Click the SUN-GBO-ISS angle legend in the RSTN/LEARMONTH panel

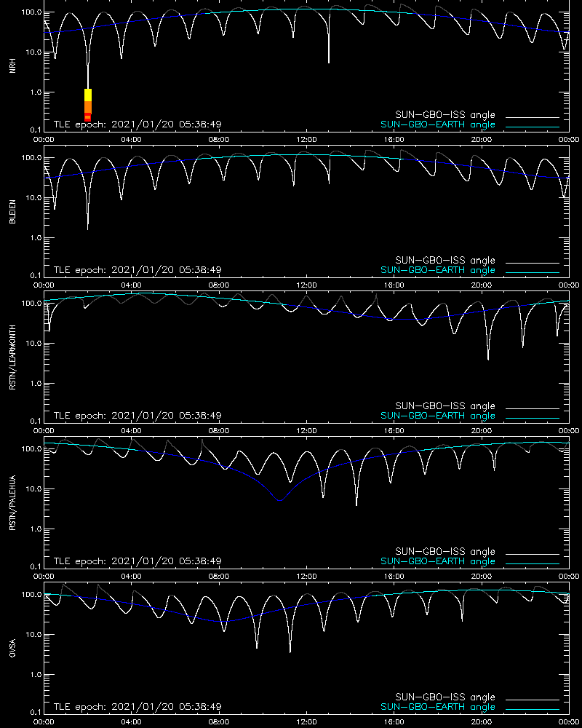[x=445, y=405]
